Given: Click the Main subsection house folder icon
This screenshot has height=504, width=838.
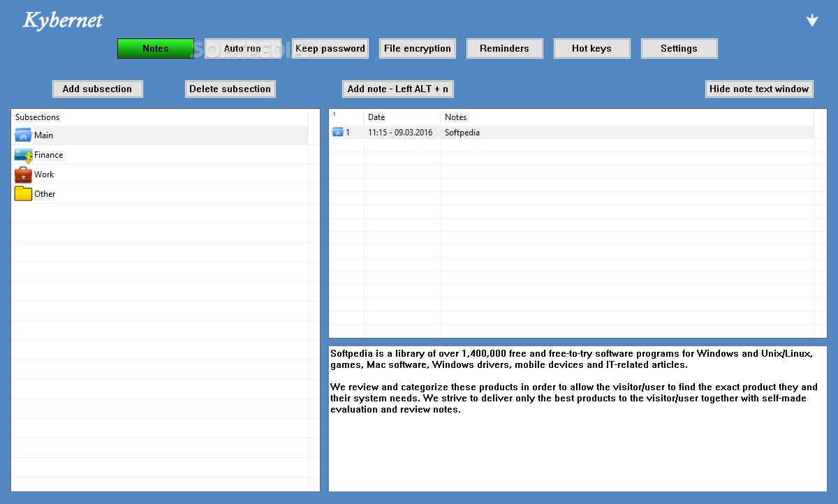Looking at the screenshot, I should 23,135.
